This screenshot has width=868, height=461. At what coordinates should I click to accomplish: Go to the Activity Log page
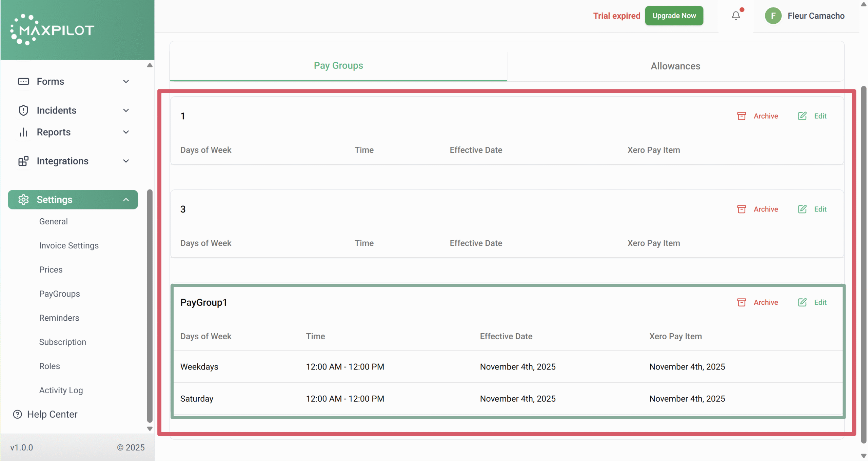pos(61,390)
